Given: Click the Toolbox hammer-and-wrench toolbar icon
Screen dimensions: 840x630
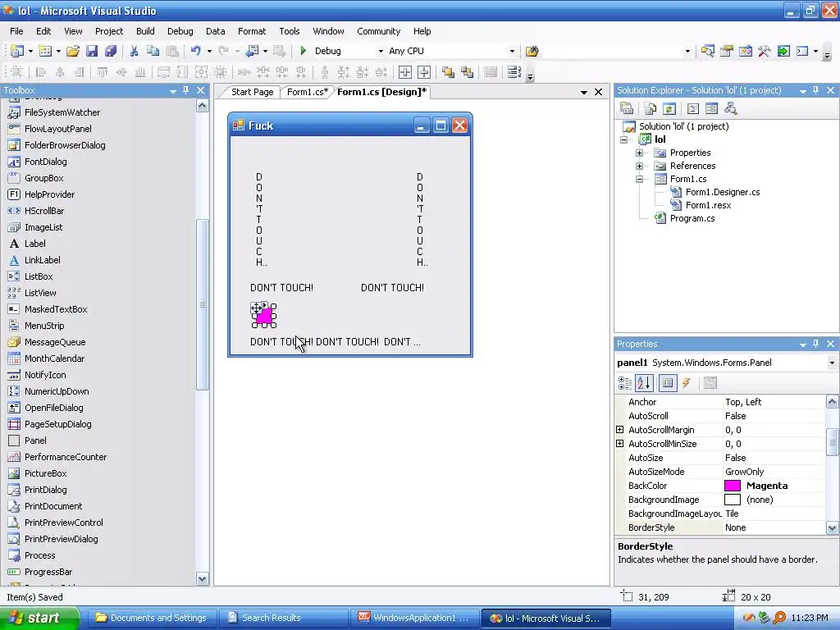Looking at the screenshot, I should coord(764,51).
